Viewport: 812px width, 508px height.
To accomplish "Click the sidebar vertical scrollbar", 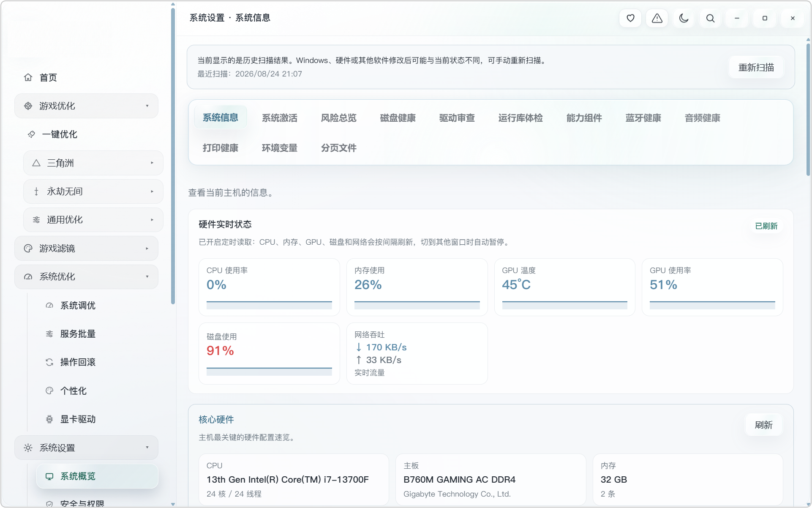I will click(x=173, y=156).
